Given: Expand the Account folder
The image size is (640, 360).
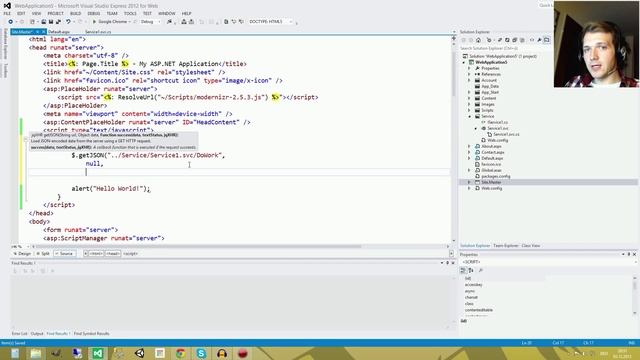Looking at the screenshot, I should pos(469,80).
